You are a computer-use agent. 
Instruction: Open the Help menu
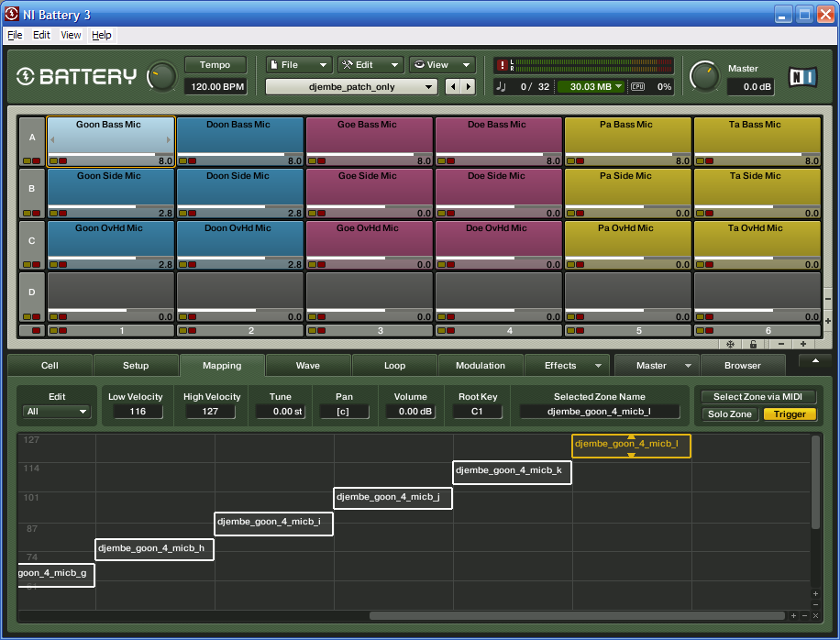(101, 36)
